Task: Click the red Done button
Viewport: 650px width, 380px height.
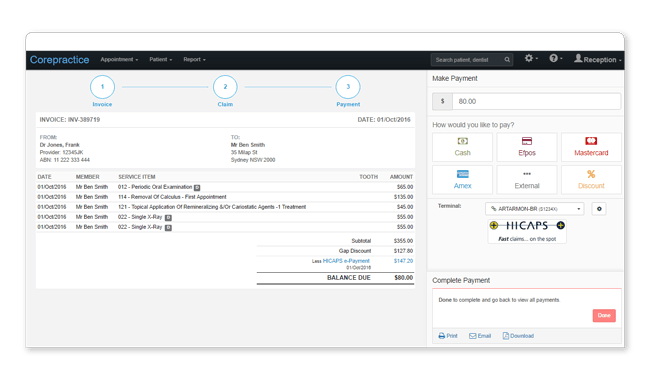Action: coord(604,315)
